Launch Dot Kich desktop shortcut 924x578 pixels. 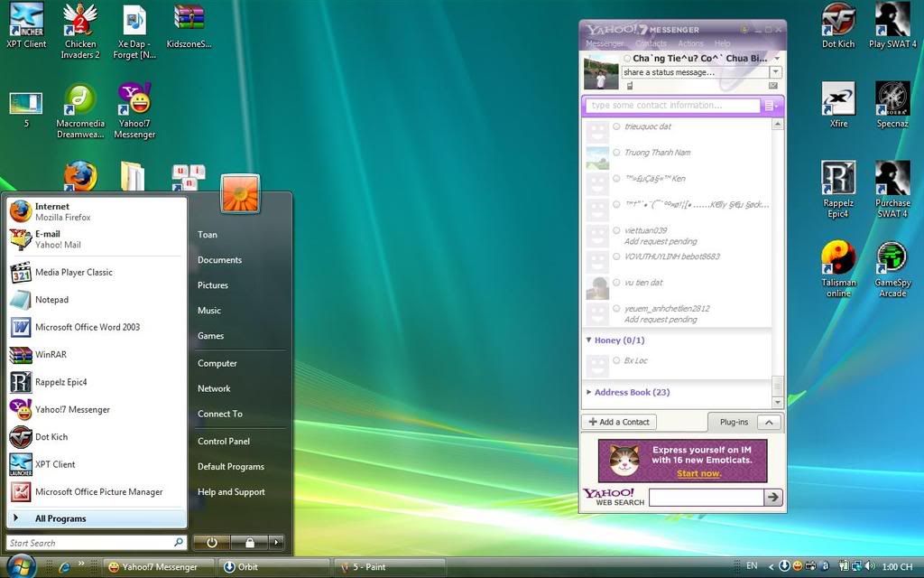[x=838, y=26]
